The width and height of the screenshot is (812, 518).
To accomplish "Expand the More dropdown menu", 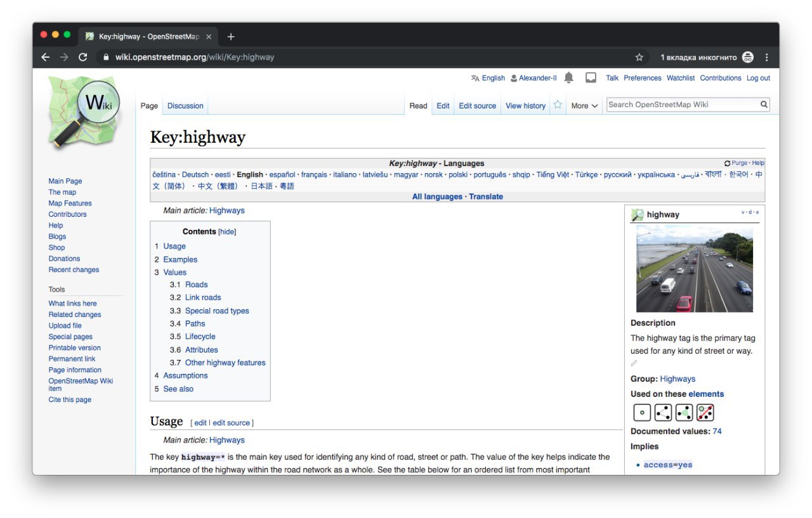I will (584, 106).
